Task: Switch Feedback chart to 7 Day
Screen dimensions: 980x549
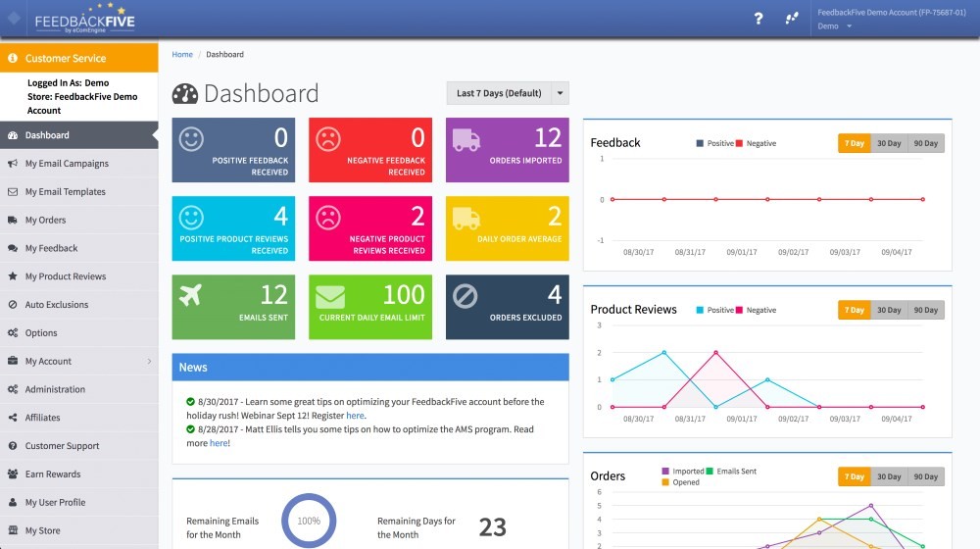Action: (x=855, y=143)
